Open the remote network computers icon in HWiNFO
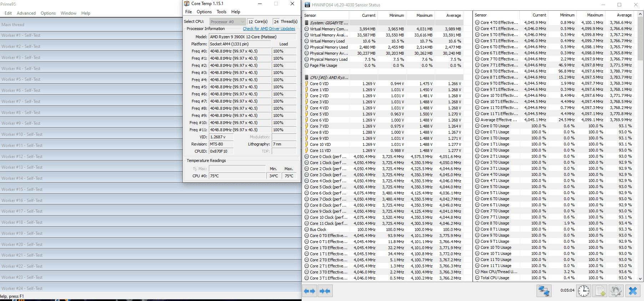This screenshot has height=301, width=644. click(x=544, y=291)
